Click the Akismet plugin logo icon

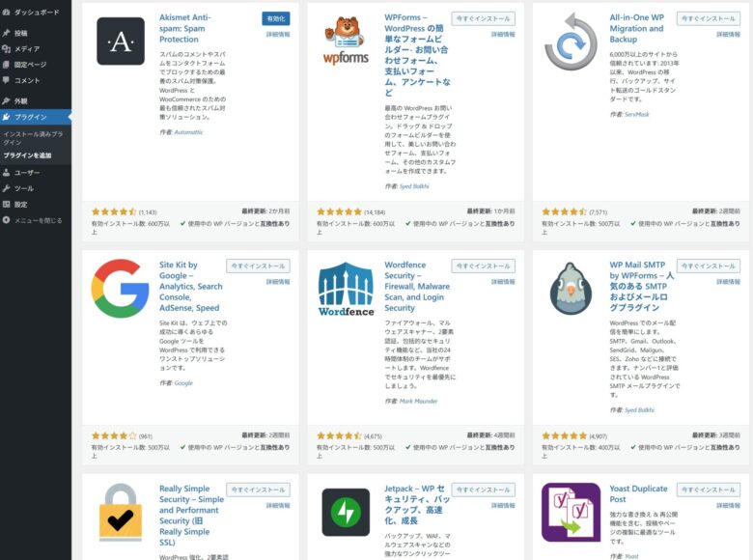pyautogui.click(x=121, y=42)
